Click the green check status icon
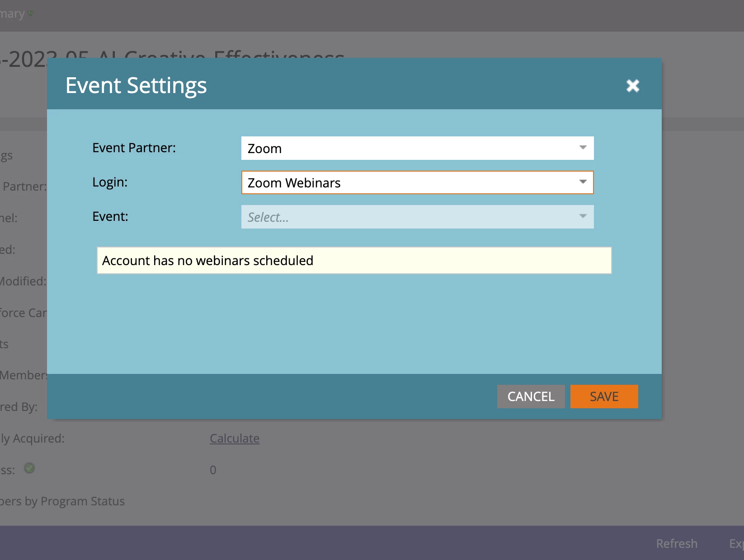 click(x=29, y=468)
